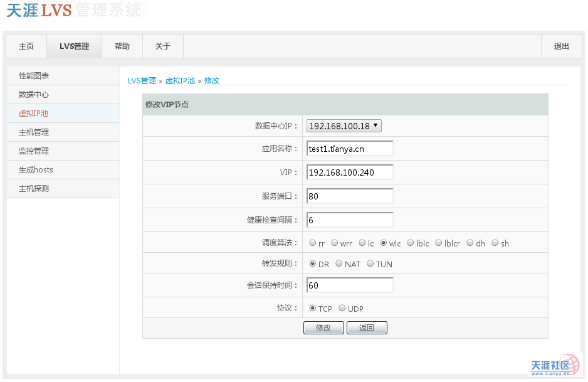Screen dimensions: 588x382
Task: Select the wlc scheduling algorithm radio
Action: click(x=383, y=243)
